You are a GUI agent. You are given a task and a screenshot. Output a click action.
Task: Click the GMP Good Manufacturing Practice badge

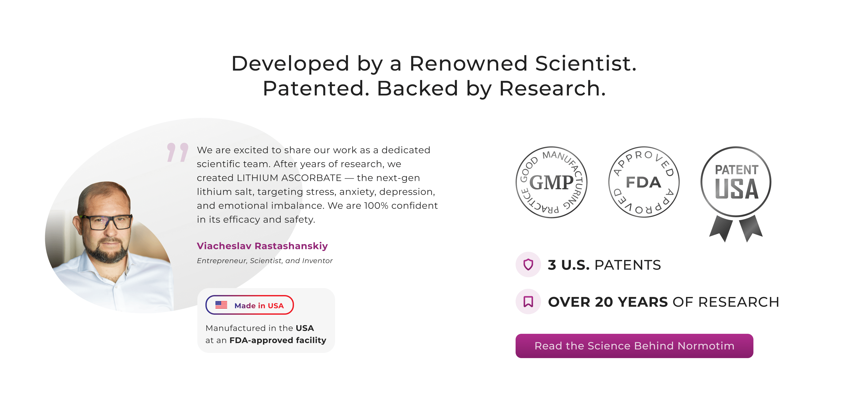click(x=551, y=182)
